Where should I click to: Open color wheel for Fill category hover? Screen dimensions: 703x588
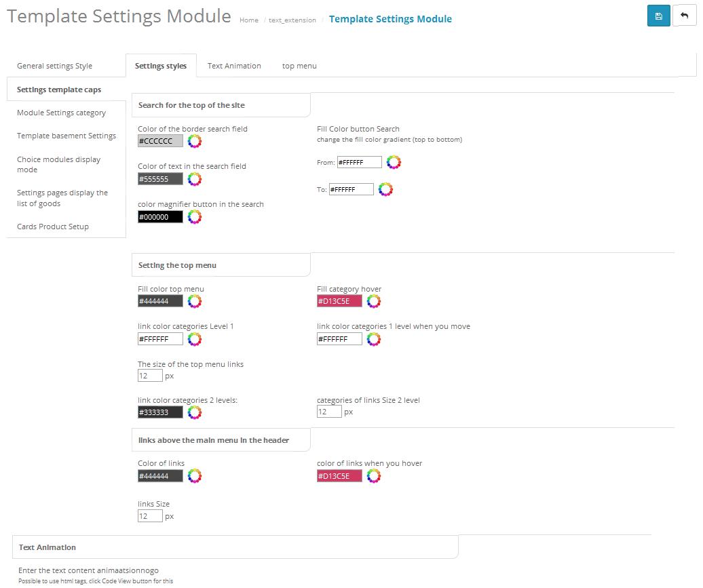374,301
